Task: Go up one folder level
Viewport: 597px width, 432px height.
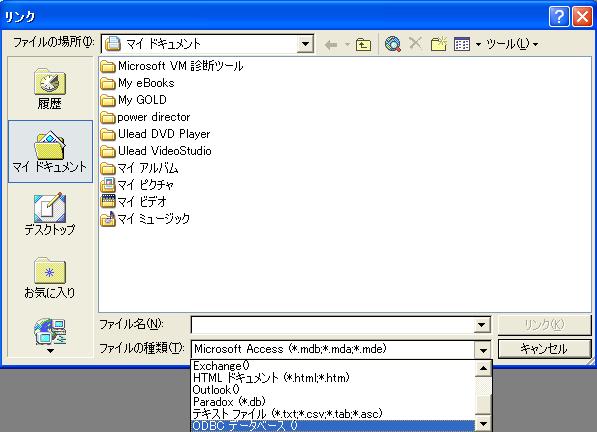Action: [363, 45]
